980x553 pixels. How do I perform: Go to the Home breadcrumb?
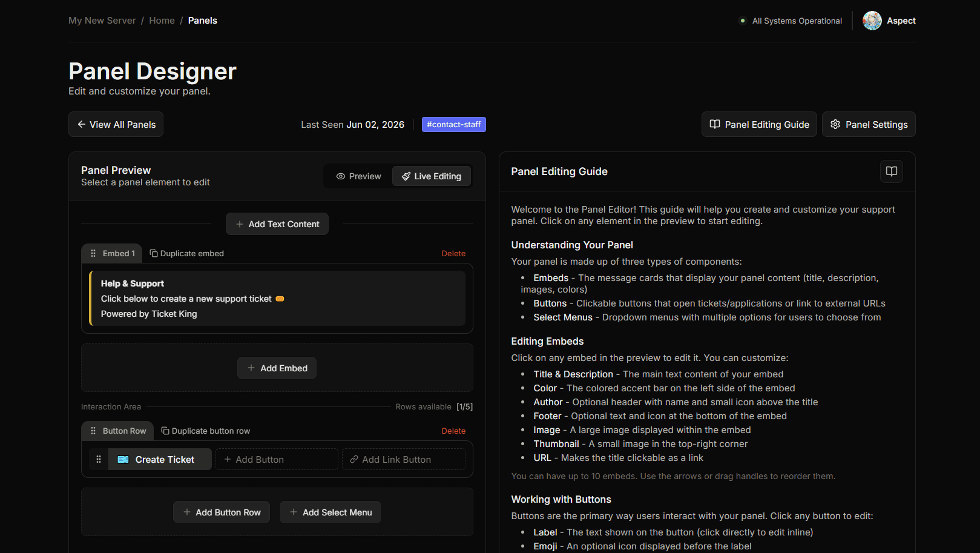[x=162, y=21]
